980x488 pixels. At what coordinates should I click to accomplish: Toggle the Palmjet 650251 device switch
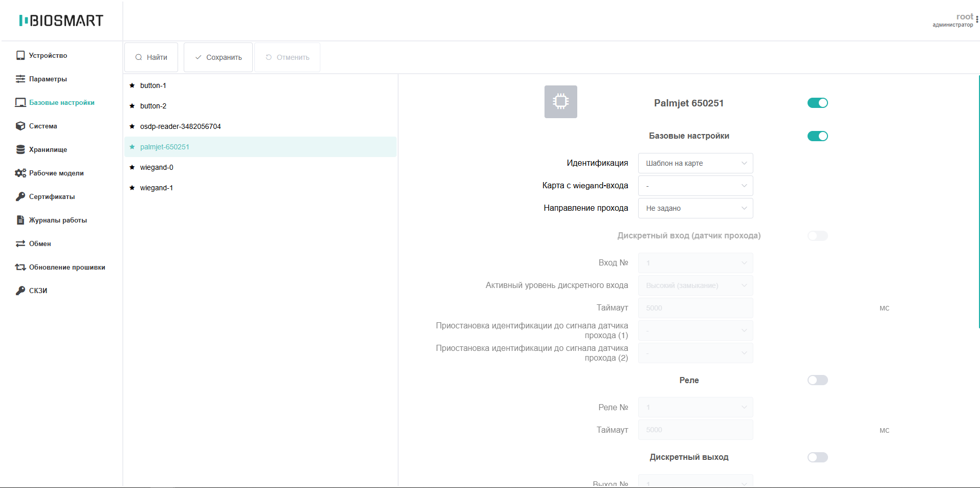818,103
